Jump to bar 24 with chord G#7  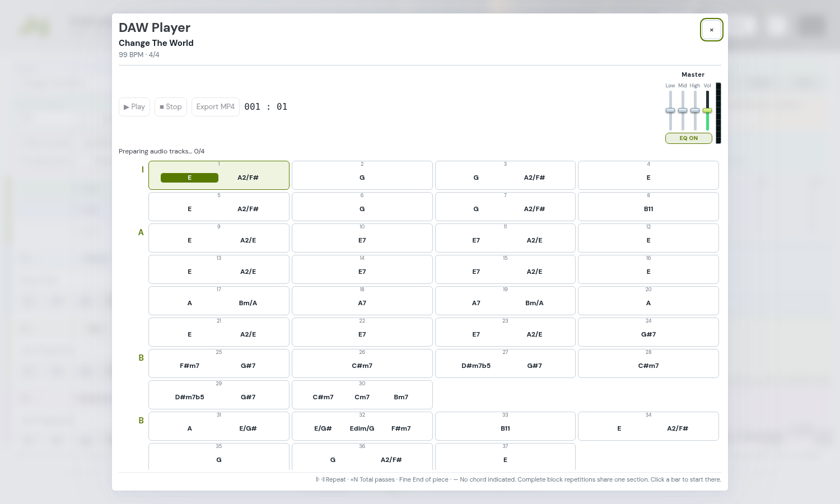point(648,332)
